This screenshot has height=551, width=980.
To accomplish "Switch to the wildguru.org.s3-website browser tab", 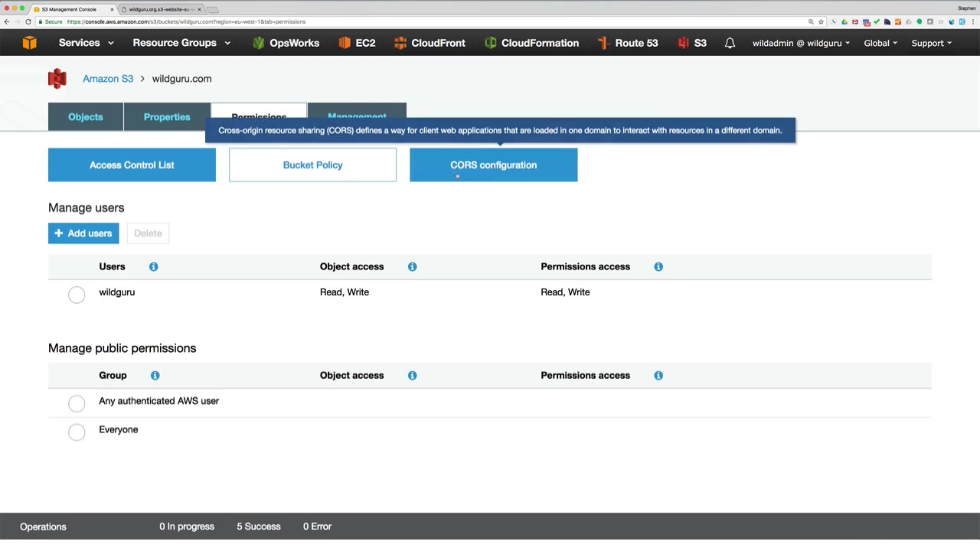I will [x=161, y=9].
